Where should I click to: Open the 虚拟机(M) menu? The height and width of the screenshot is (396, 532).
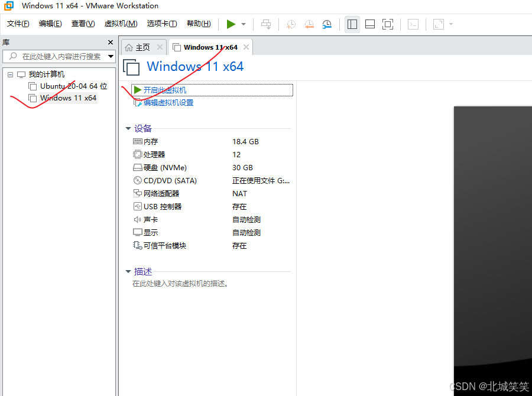[121, 24]
